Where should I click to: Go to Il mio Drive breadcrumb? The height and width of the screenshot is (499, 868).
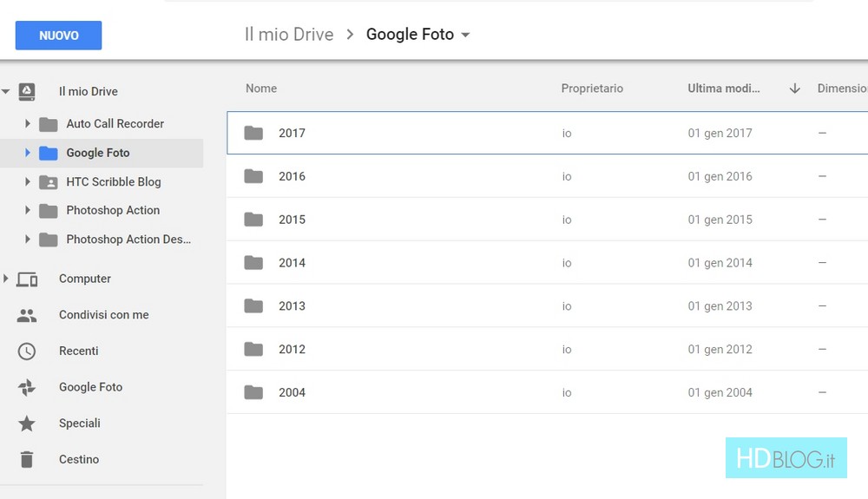(x=289, y=35)
